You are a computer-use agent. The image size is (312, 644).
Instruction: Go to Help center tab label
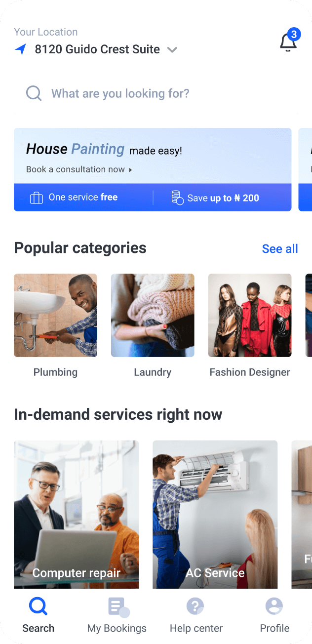click(x=196, y=628)
